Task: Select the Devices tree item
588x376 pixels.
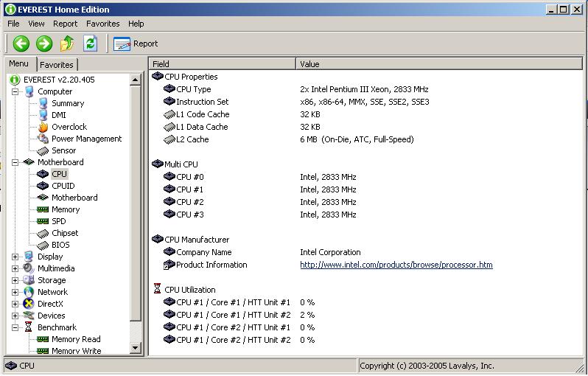Action: (52, 316)
